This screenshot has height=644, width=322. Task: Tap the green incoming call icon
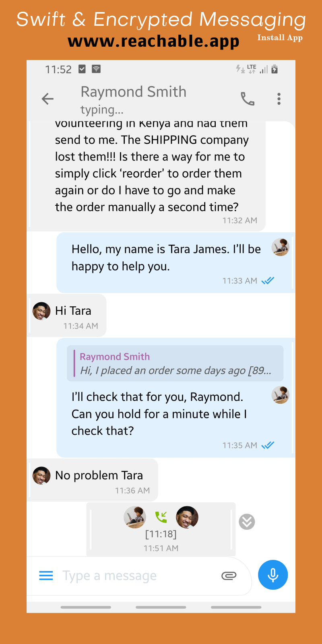coord(161,517)
